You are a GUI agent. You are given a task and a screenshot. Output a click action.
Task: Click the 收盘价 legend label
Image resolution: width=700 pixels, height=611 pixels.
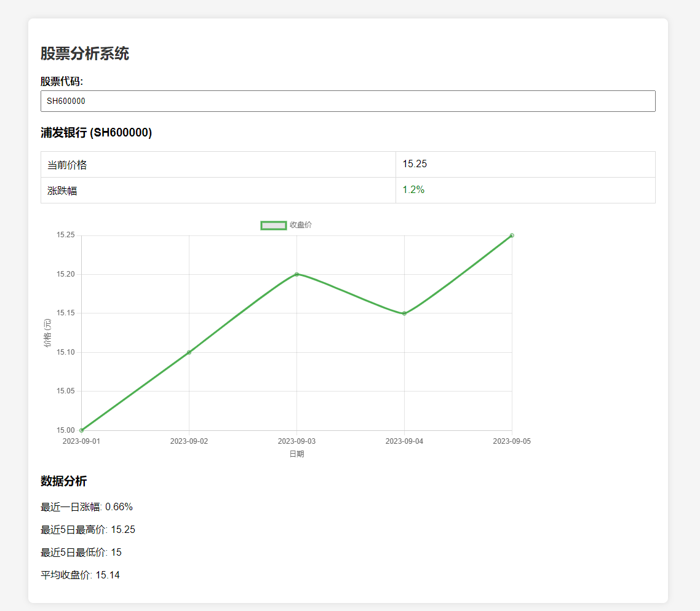point(301,225)
